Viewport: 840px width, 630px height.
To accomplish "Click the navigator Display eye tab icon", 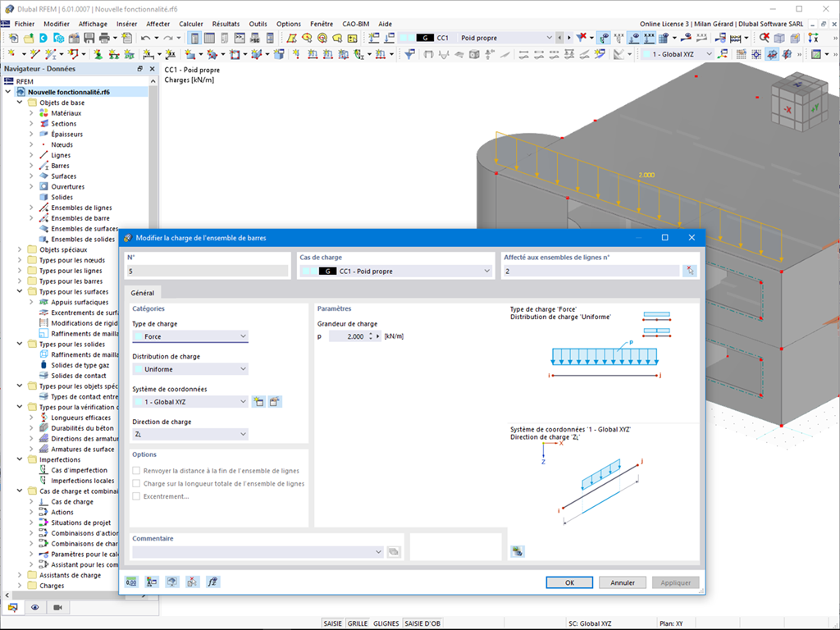I will click(x=34, y=608).
